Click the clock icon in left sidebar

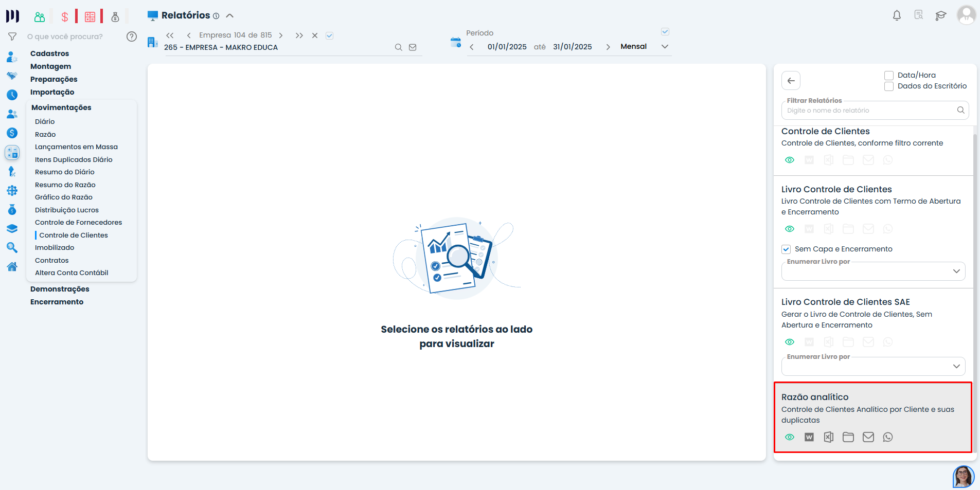click(x=12, y=95)
